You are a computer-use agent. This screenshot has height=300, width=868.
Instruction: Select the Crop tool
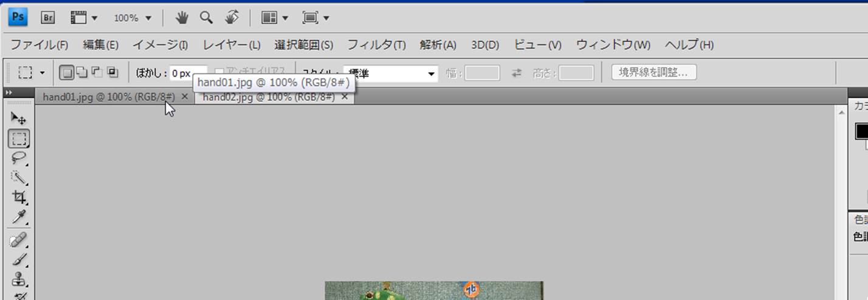(19, 197)
